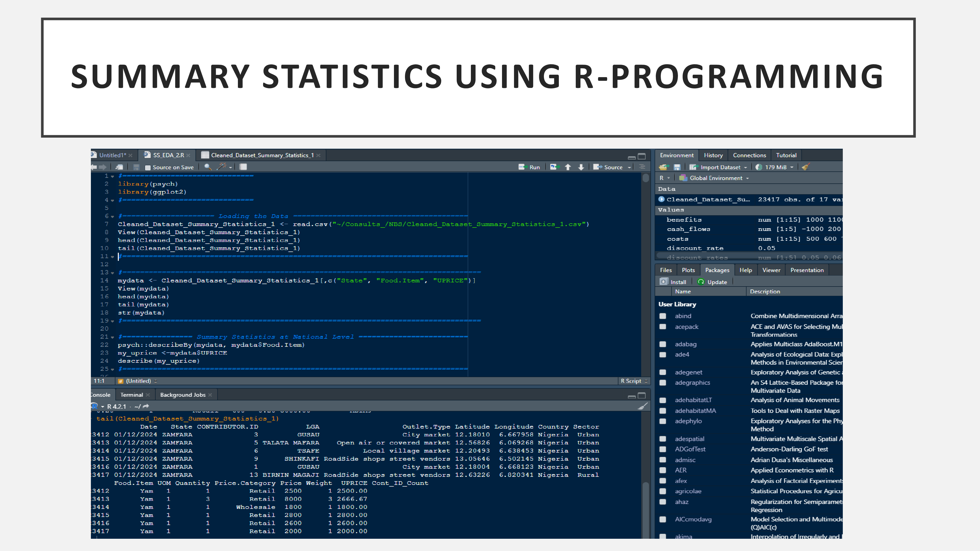The height and width of the screenshot is (551, 980).
Task: Expand the Cleaned_Dataset_Su data object arrow
Action: click(x=661, y=199)
